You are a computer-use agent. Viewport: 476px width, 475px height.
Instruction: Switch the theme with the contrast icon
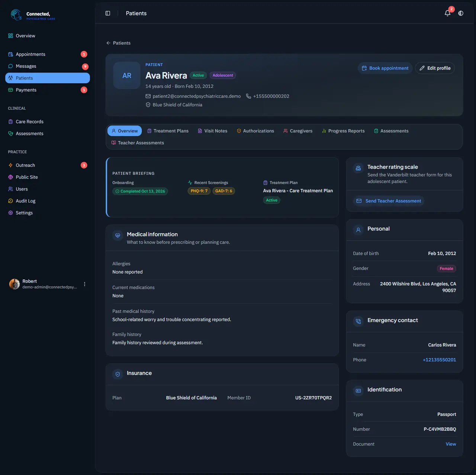461,13
